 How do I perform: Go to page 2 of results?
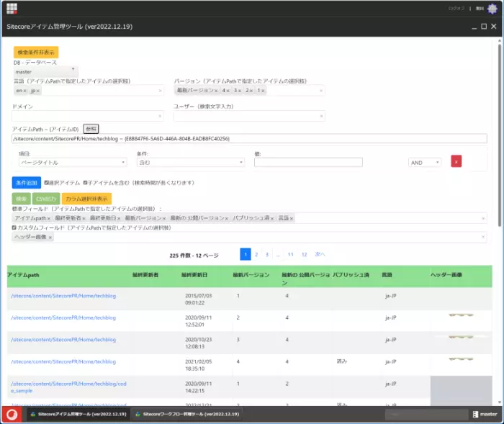click(x=256, y=254)
